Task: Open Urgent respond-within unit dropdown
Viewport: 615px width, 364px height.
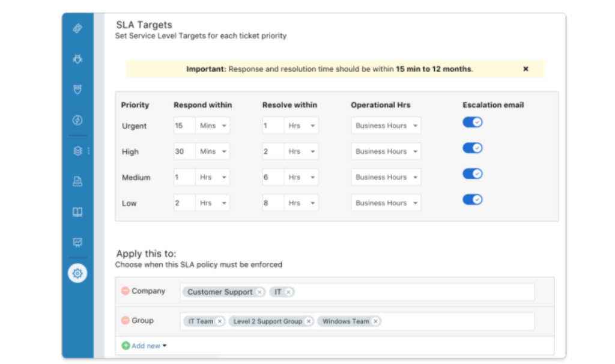Action: (213, 126)
